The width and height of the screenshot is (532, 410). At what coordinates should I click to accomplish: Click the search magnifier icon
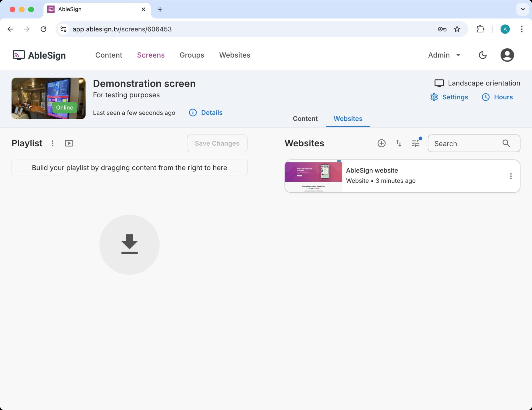click(506, 143)
